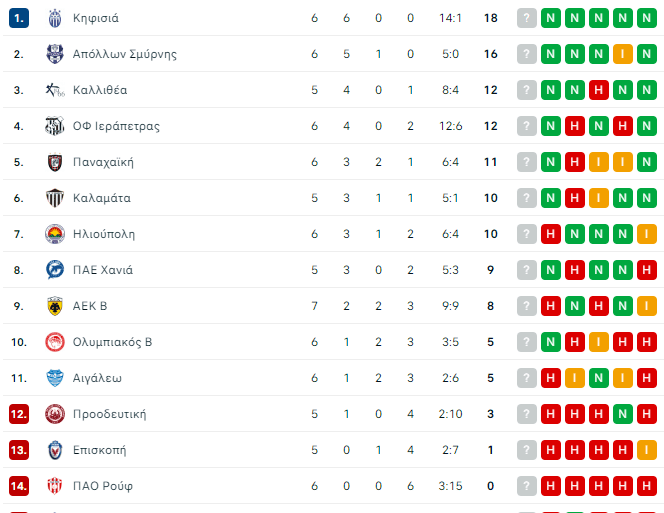Click the red rank 12 position badge
Viewport: 664px width, 513px height.
(18, 414)
